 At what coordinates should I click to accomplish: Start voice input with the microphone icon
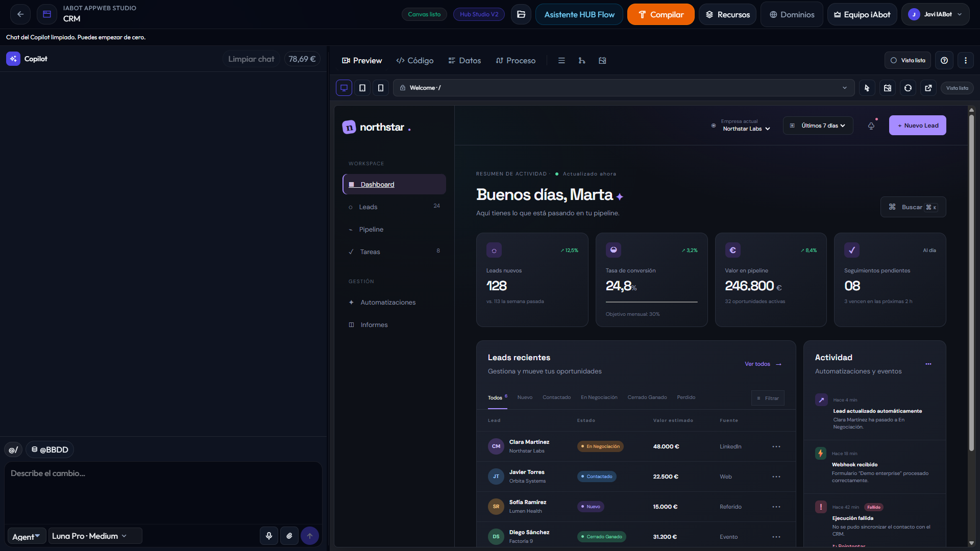(269, 536)
